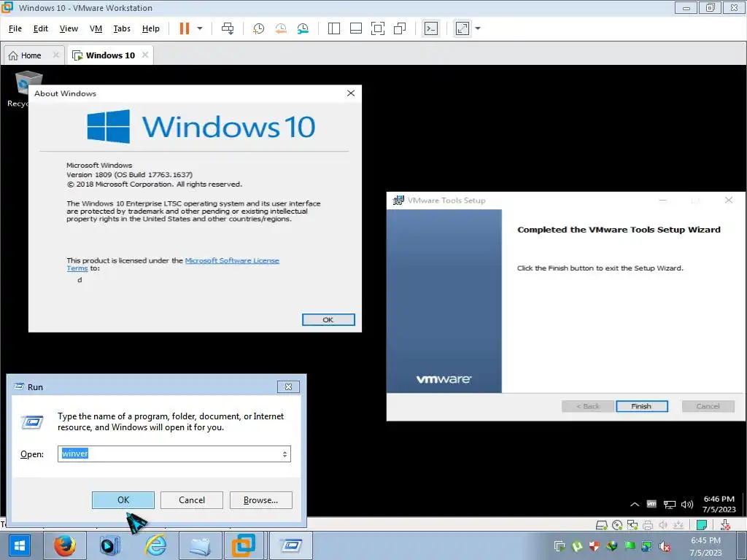The height and width of the screenshot is (560, 747).
Task: Open the power options dropdown next to pause
Action: [x=200, y=28]
